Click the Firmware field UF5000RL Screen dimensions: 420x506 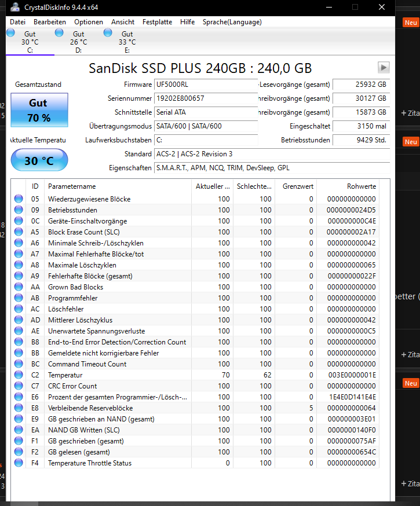click(206, 85)
